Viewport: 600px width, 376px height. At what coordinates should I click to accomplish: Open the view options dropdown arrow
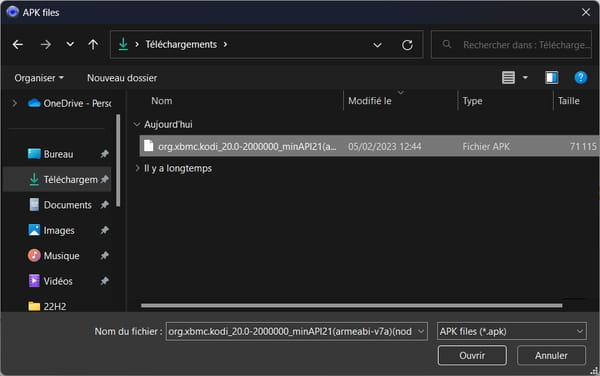525,78
